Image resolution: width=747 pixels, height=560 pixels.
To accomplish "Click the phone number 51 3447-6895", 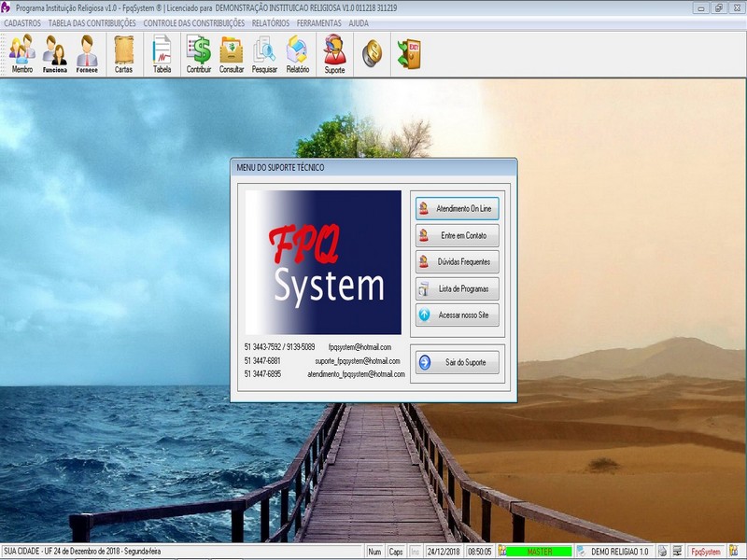I will [262, 374].
